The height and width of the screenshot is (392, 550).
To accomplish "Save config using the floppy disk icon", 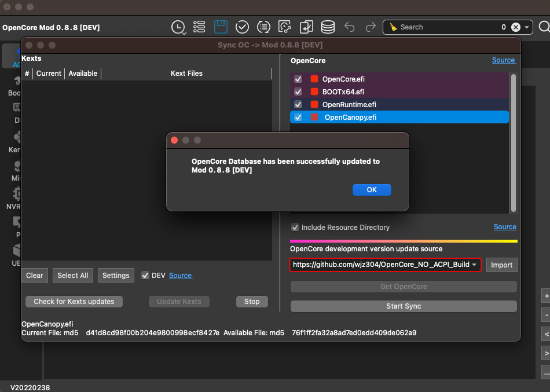I will pos(221,27).
